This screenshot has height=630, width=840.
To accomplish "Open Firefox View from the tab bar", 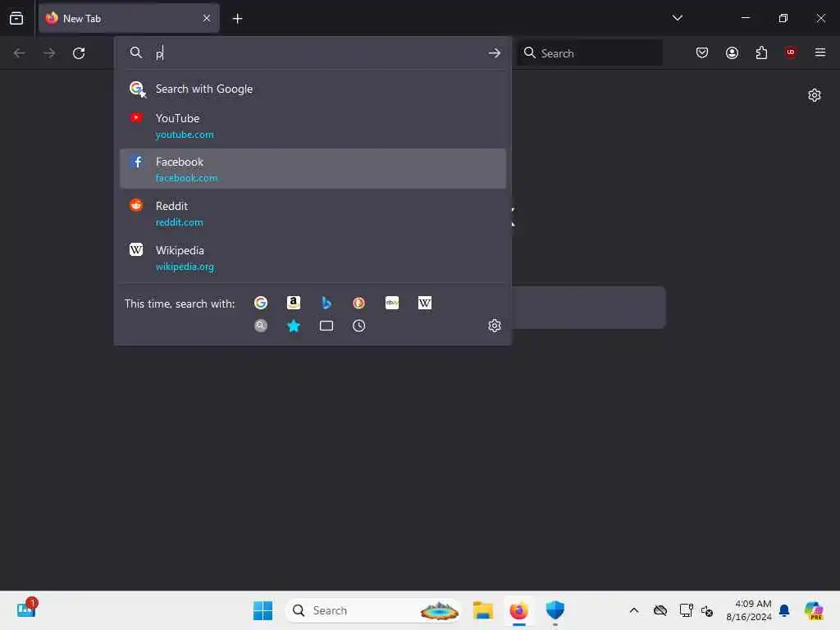I will 16,18.
